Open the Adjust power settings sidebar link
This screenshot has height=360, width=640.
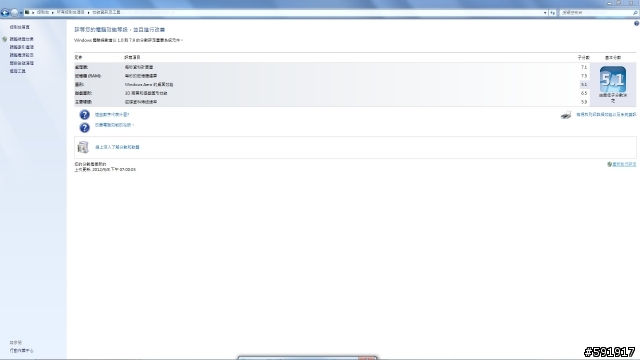coord(22,55)
